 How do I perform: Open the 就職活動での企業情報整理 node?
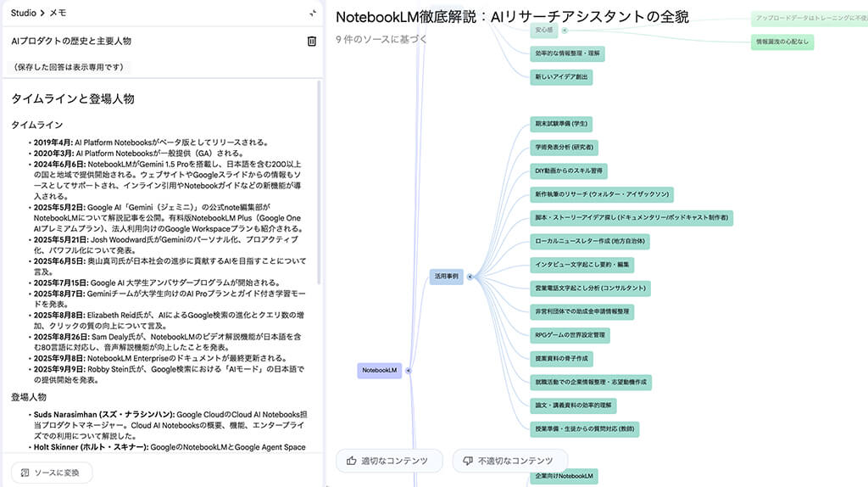coord(591,383)
